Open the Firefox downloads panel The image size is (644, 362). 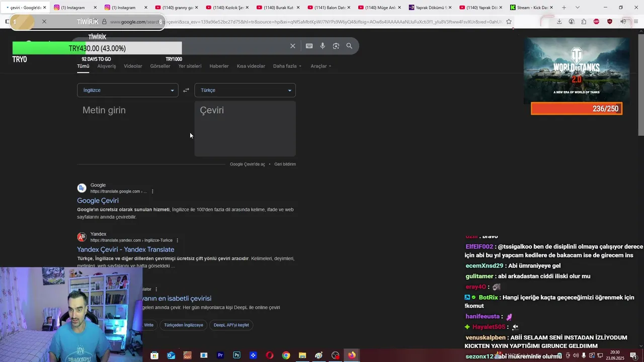(x=559, y=22)
